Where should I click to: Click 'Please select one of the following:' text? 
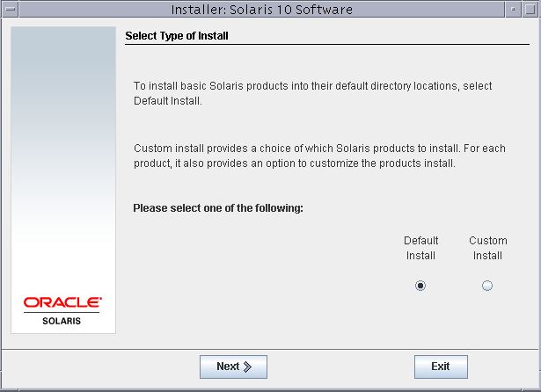[x=218, y=208]
